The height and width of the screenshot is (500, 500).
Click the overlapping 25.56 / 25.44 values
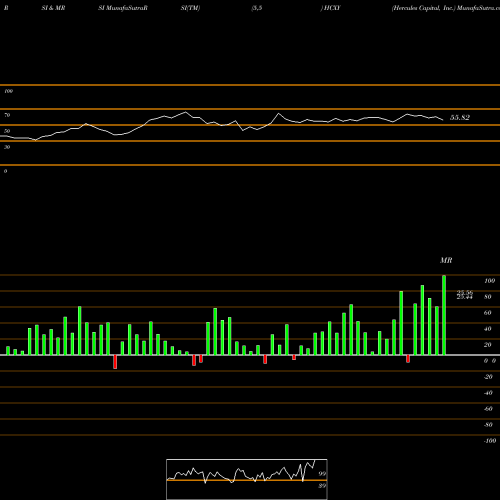(465, 295)
